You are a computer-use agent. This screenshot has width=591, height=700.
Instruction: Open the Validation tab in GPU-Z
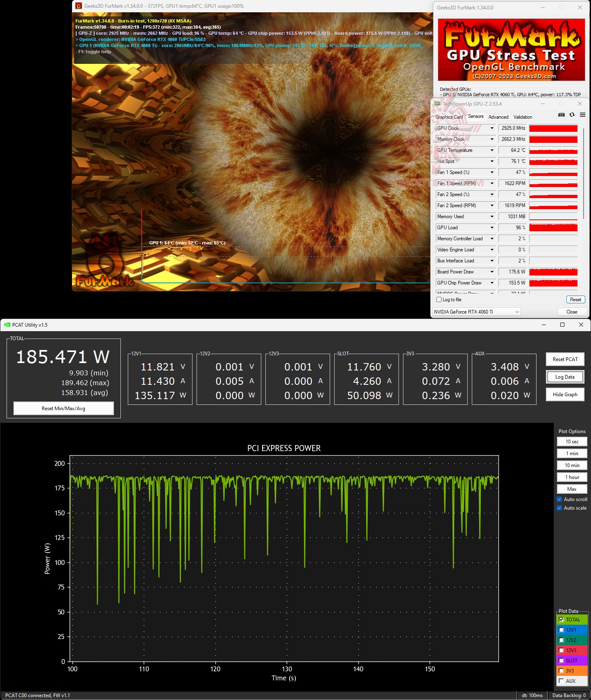pos(523,117)
